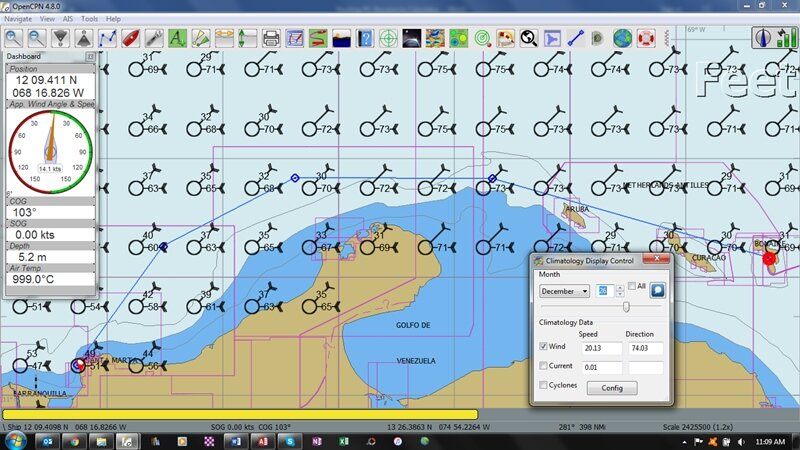The image size is (800, 450).
Task: Open the Route and Mark Manager icon
Action: (295, 38)
